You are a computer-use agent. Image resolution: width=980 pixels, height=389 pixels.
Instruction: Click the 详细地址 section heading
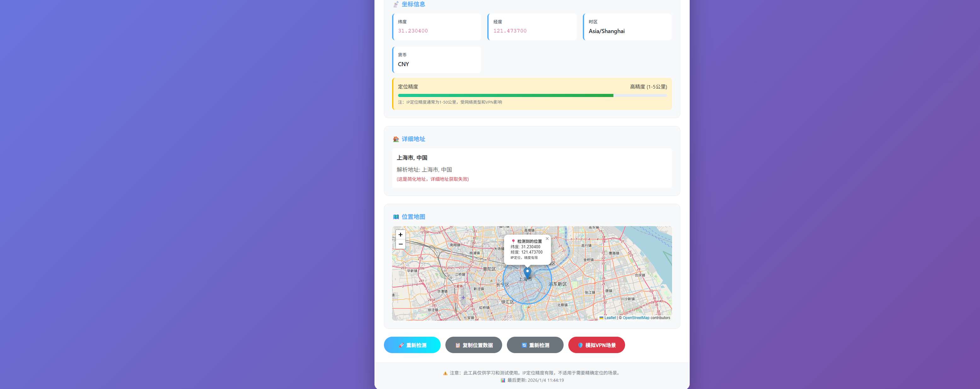pyautogui.click(x=413, y=139)
